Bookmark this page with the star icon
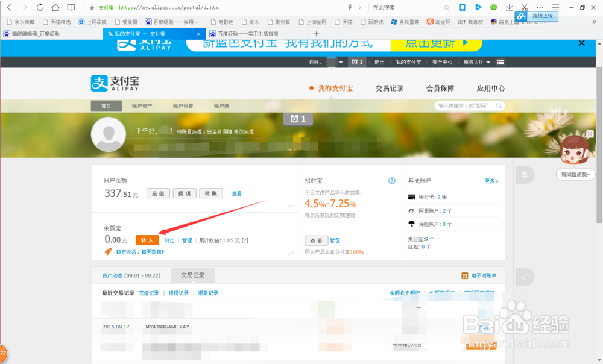The image size is (603, 364). [92, 8]
